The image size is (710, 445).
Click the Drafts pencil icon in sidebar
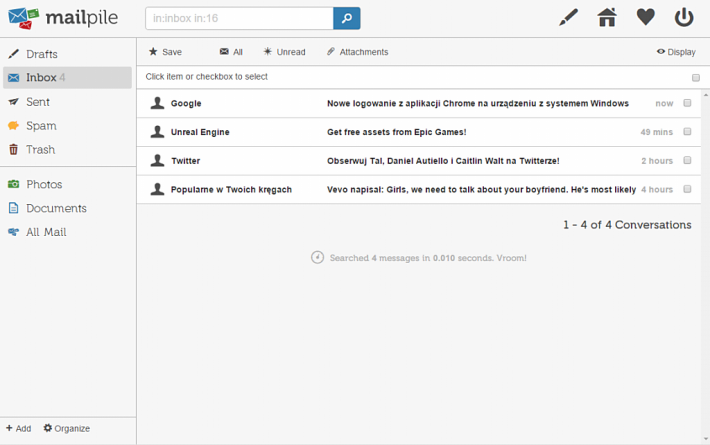(x=14, y=54)
